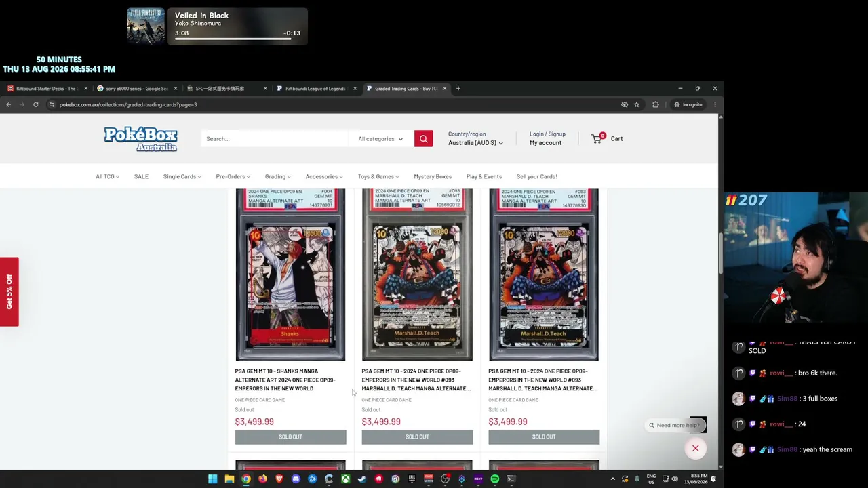The image size is (868, 488).
Task: Click in the store search field
Action: (x=275, y=138)
